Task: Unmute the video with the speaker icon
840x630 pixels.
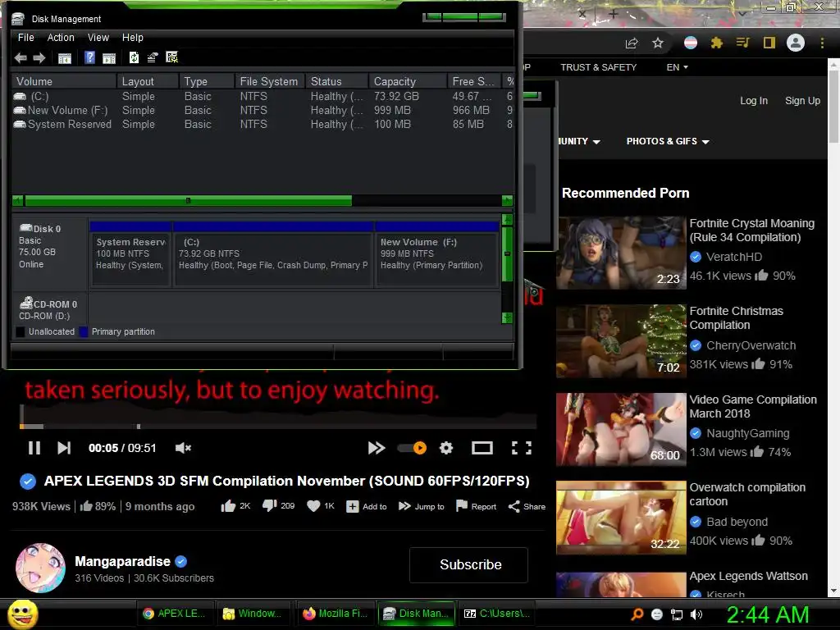Action: (183, 448)
